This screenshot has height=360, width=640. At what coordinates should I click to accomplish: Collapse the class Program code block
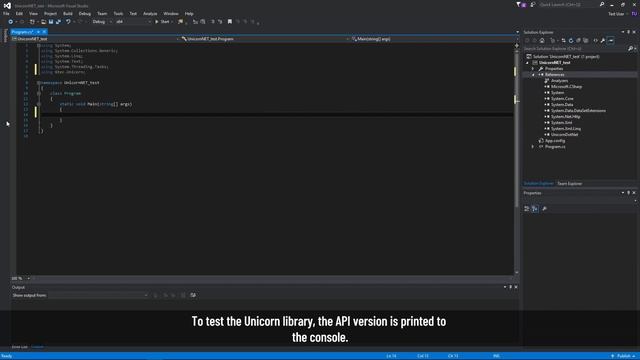click(39, 93)
